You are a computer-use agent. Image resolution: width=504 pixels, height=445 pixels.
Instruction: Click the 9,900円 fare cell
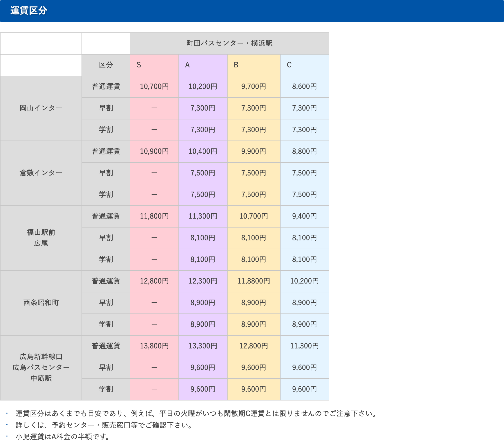point(254,151)
